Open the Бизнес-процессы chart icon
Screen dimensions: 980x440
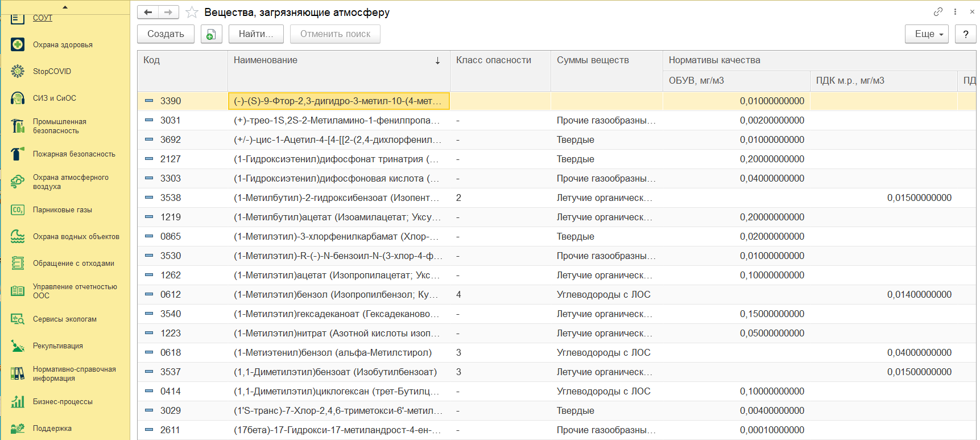(x=18, y=401)
